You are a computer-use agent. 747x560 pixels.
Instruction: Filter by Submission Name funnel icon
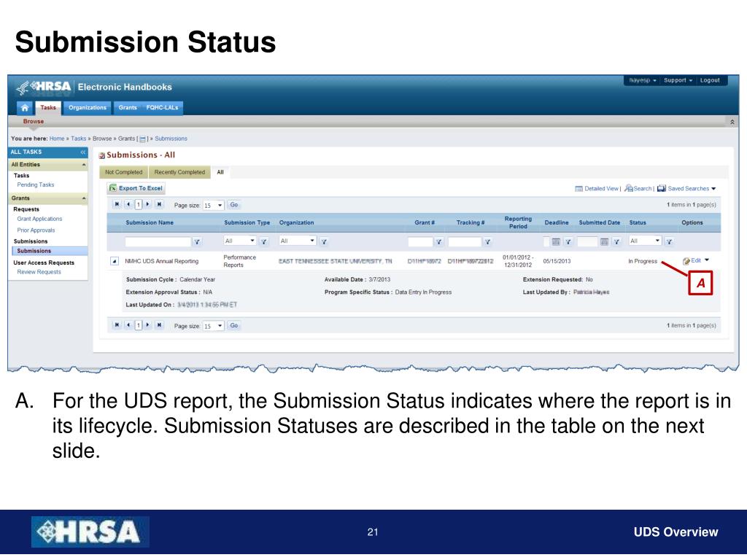click(x=197, y=242)
